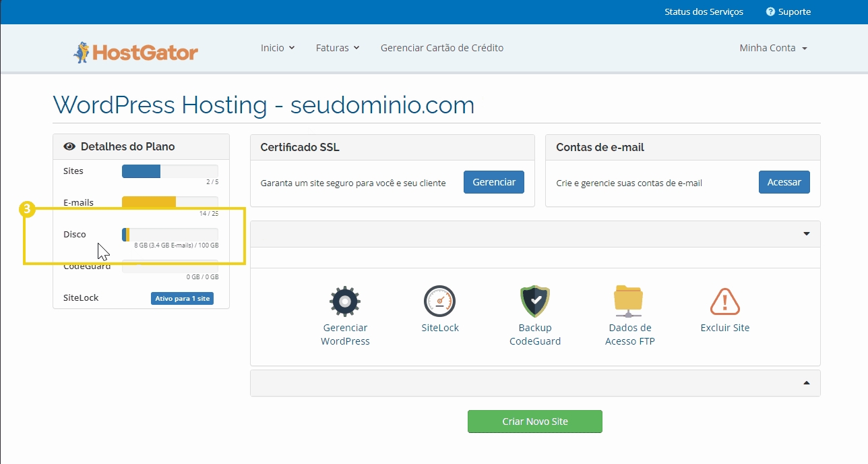Collapse the bottom panel with the up chevron
868x464 pixels.
[806, 382]
